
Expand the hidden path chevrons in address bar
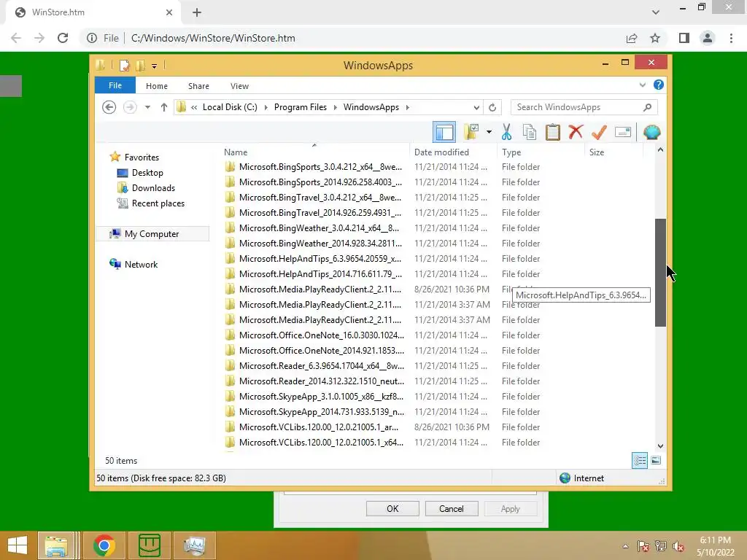(194, 107)
